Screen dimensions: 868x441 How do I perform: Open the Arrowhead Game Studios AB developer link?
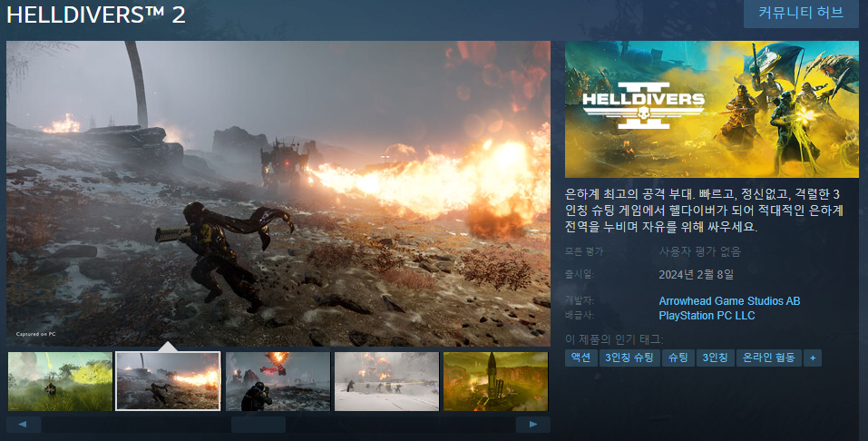point(729,301)
